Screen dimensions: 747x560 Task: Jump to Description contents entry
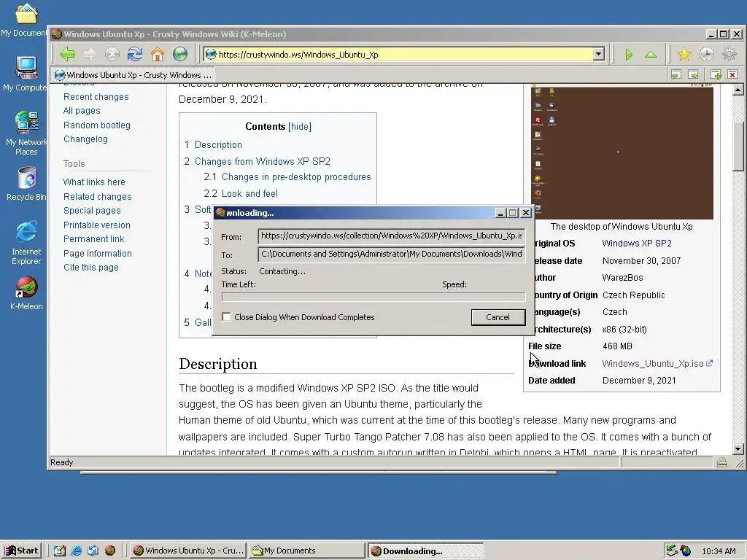click(218, 145)
